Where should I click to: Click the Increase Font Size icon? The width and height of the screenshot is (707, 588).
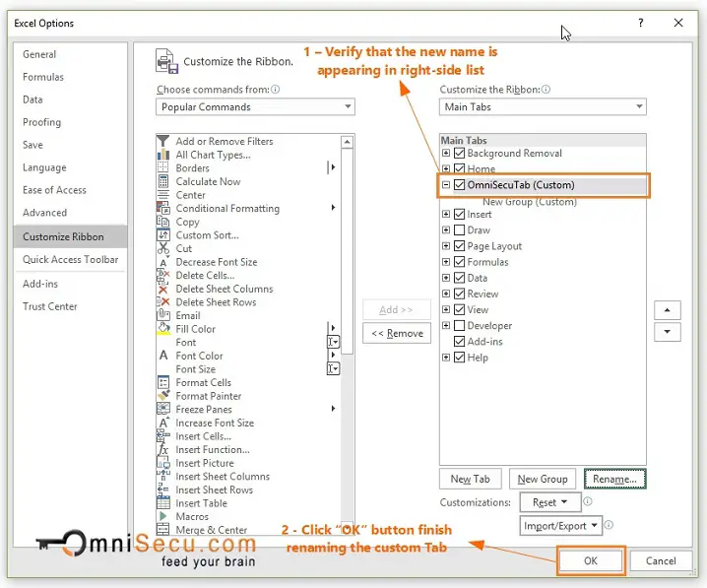[163, 423]
